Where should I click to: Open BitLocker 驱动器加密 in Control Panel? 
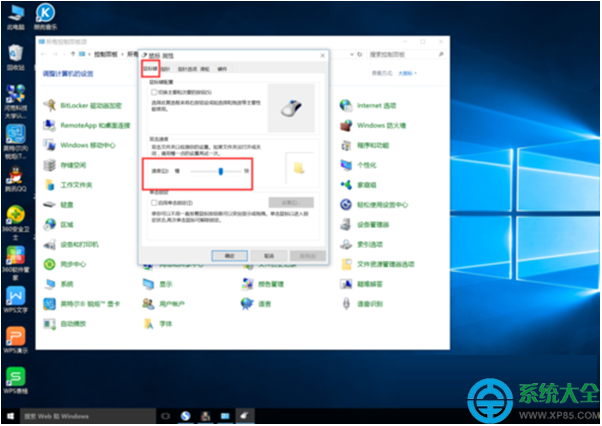83,106
